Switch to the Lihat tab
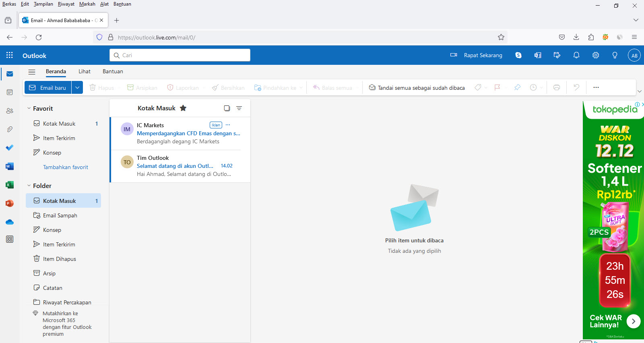The width and height of the screenshot is (644, 343). point(85,71)
